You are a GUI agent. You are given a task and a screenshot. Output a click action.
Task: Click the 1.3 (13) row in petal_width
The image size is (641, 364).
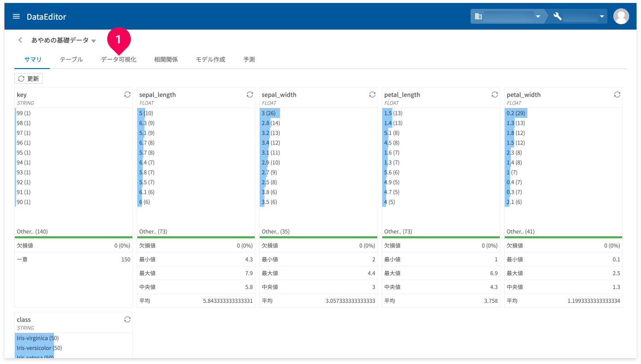tap(563, 123)
